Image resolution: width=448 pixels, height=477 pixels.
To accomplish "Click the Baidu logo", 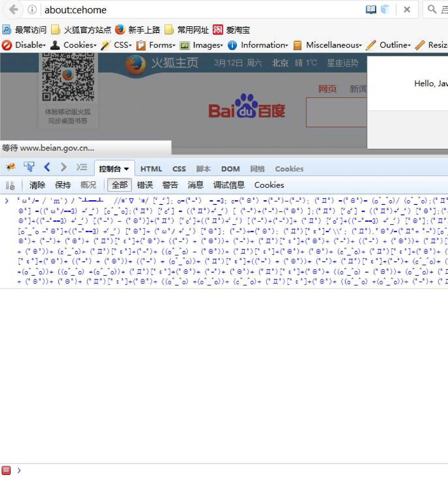I will coord(247,106).
